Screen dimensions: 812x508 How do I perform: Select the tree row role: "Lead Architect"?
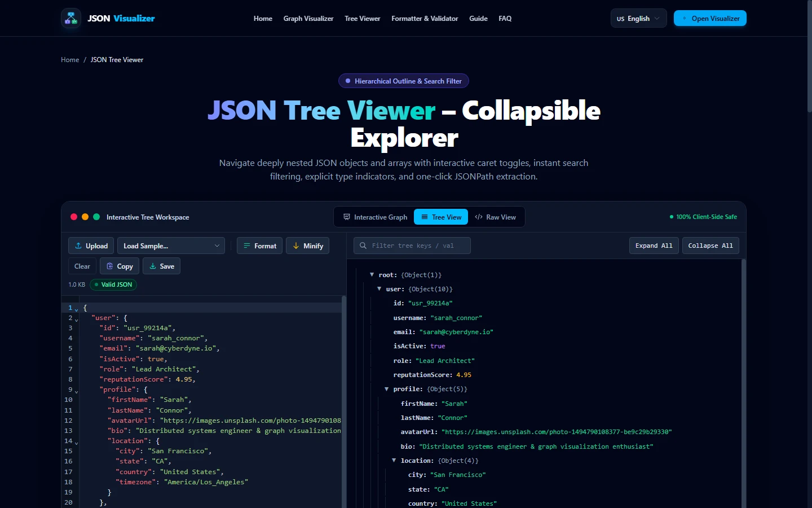(434, 361)
